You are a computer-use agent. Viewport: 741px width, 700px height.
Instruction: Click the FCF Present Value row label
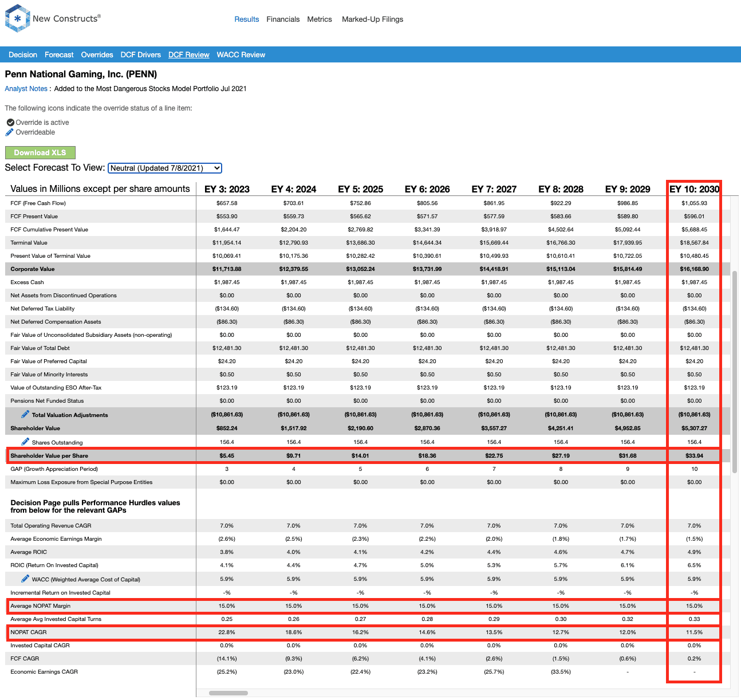pyautogui.click(x=34, y=217)
